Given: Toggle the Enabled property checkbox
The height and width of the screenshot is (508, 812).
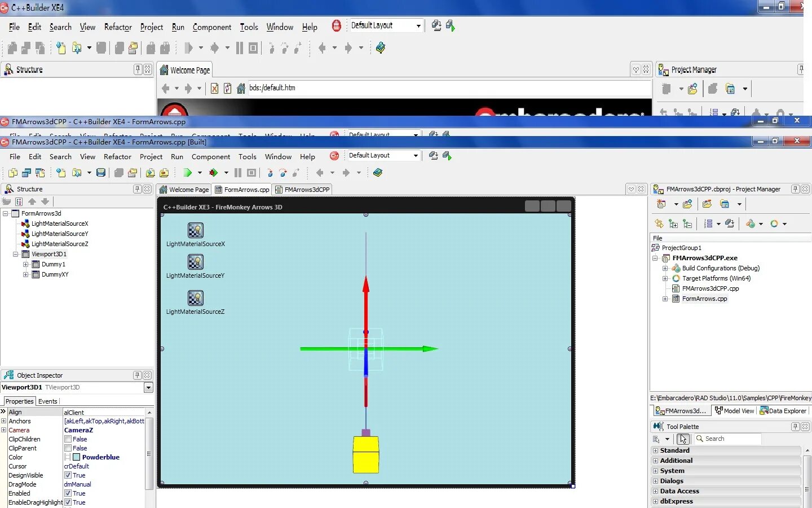Looking at the screenshot, I should click(x=68, y=493).
